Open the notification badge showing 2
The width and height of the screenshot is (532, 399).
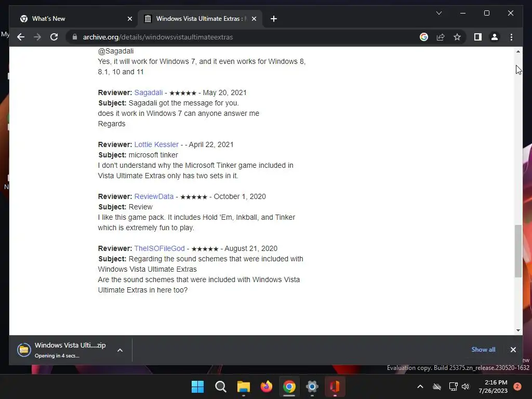[517, 387]
